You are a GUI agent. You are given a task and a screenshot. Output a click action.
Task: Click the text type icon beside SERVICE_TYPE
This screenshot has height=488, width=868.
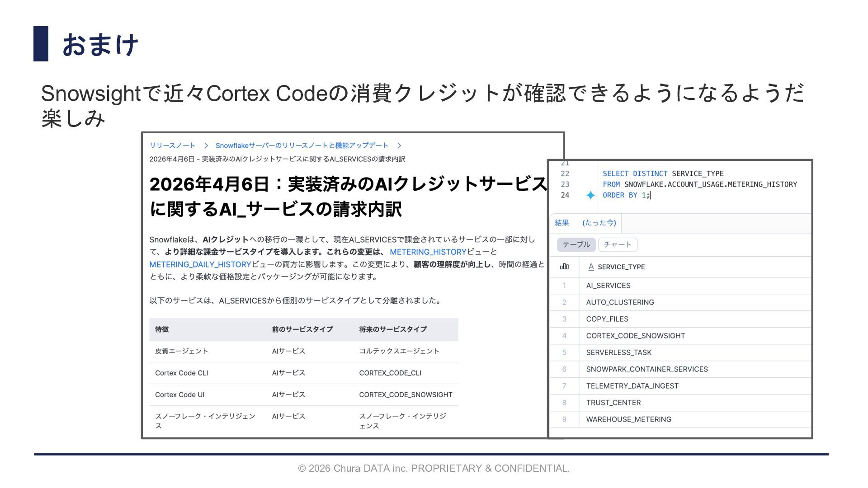591,267
